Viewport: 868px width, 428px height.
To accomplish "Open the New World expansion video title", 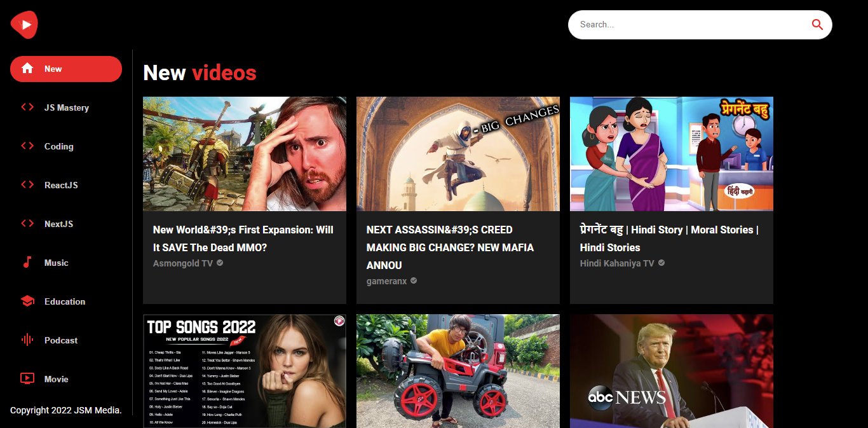I will tap(243, 238).
